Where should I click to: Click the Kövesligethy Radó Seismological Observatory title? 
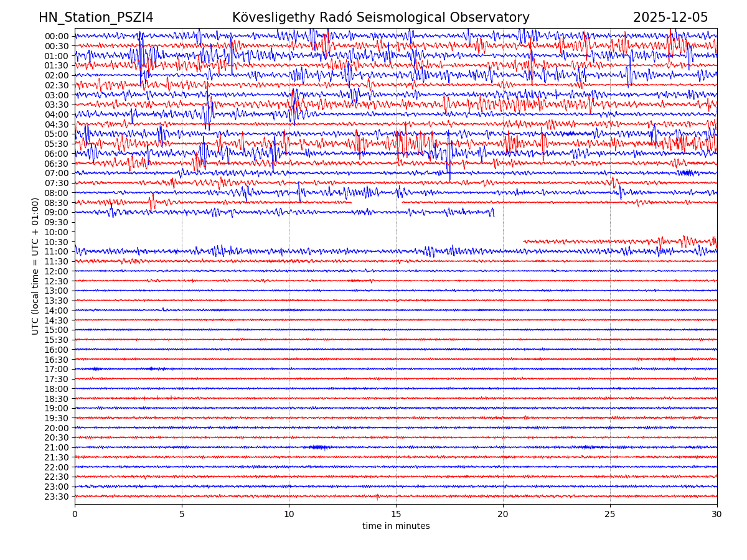380,17
